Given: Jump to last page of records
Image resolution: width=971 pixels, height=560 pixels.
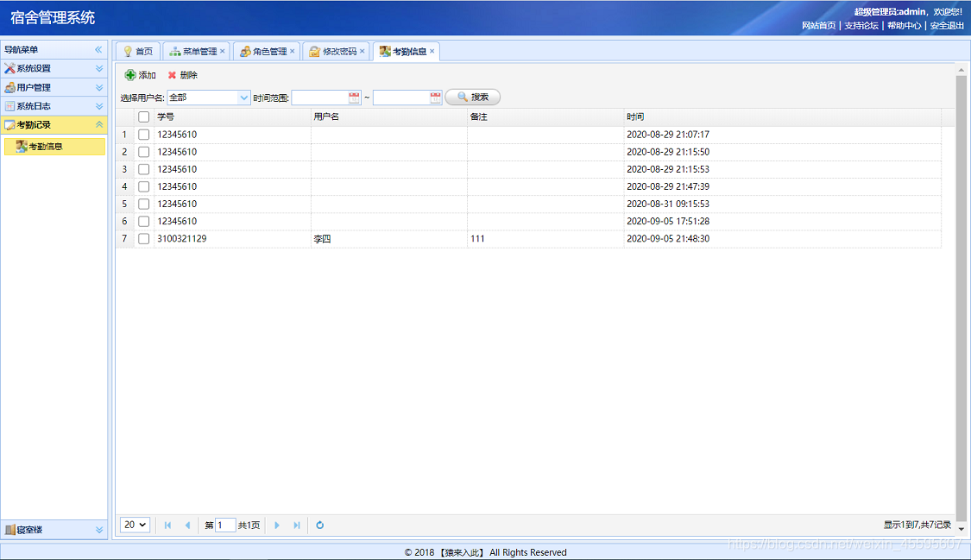Looking at the screenshot, I should (297, 525).
